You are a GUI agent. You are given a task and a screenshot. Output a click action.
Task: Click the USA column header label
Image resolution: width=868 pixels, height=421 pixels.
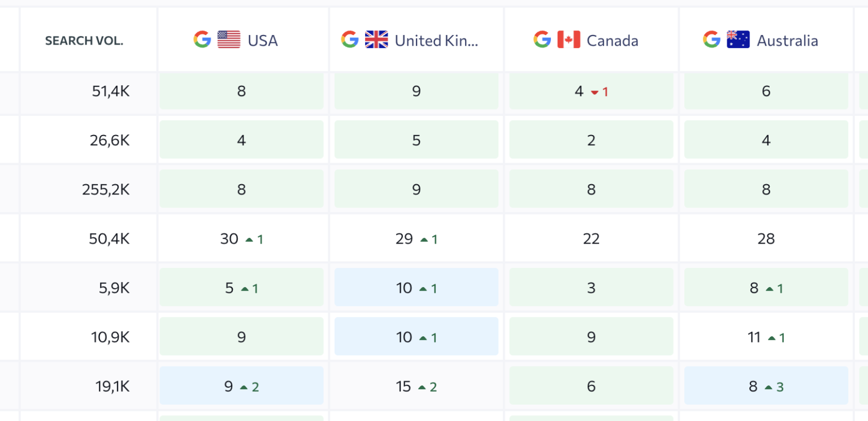pyautogui.click(x=263, y=40)
